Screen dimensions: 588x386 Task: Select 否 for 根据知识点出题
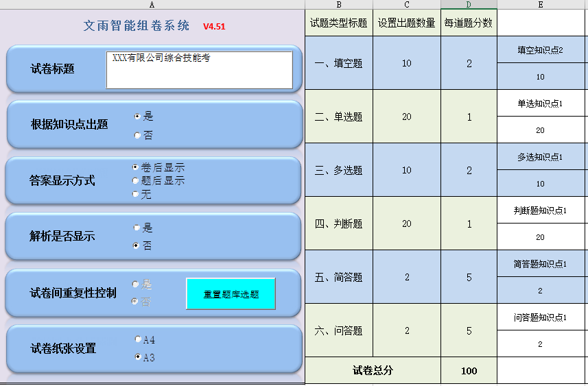pyautogui.click(x=137, y=136)
